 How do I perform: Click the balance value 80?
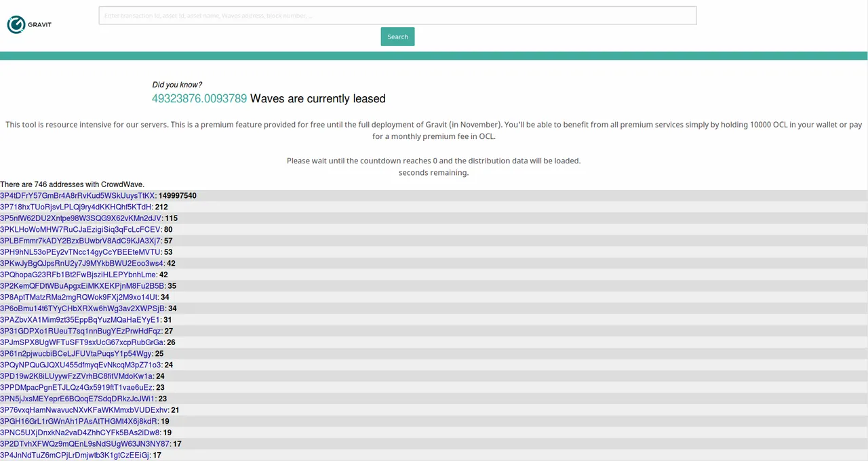pos(168,230)
